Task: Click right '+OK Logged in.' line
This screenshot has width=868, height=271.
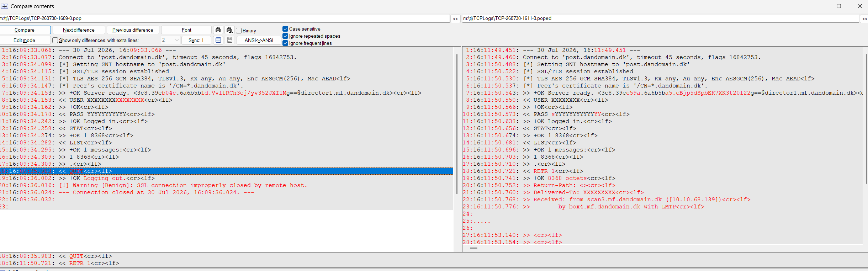Action: click(662, 121)
